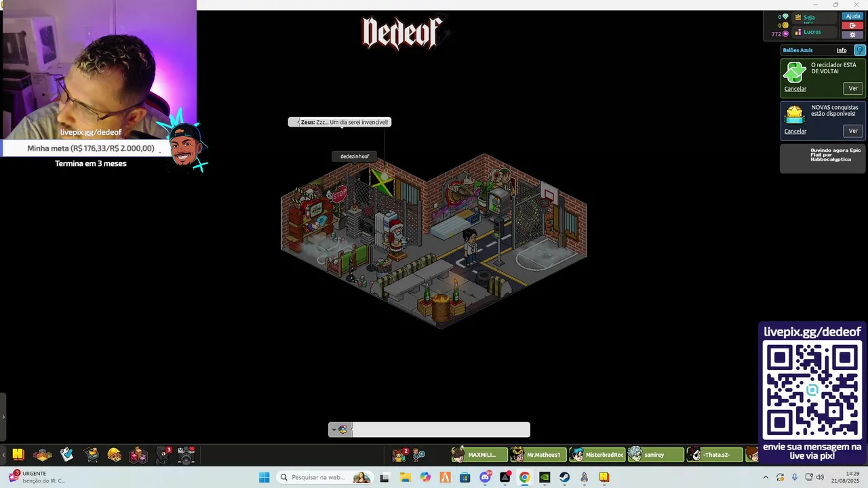This screenshot has height=488, width=868.
Task: Select the avatar standing in the room
Action: click(469, 246)
